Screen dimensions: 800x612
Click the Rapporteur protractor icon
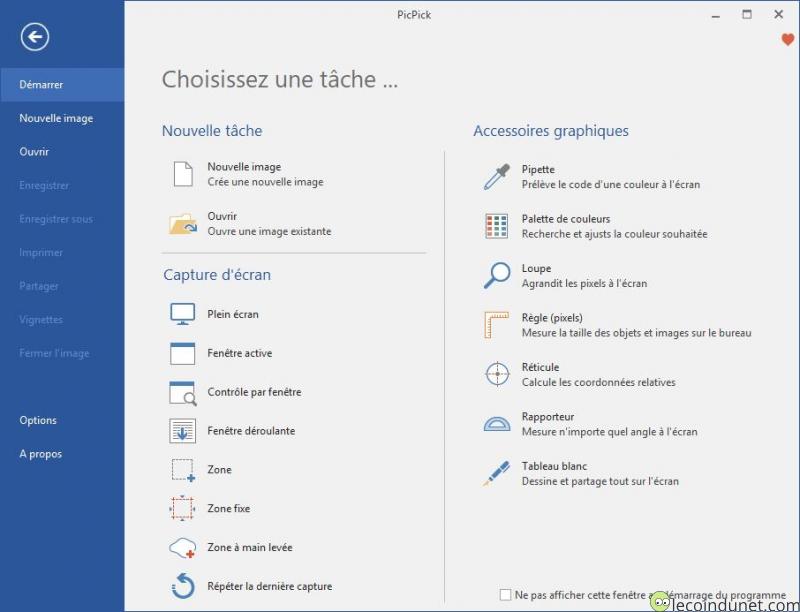497,424
